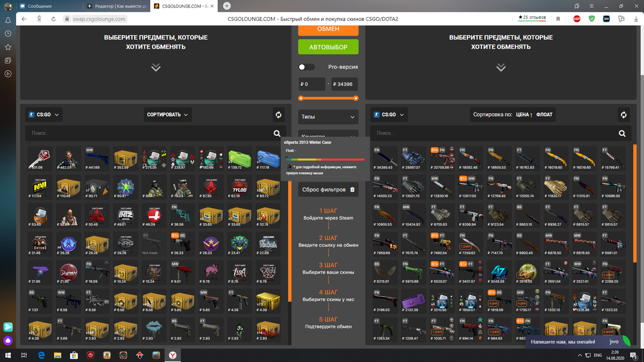Click the trash icon on Сброс фильтров
This screenshot has width=644, height=362.
(x=352, y=189)
